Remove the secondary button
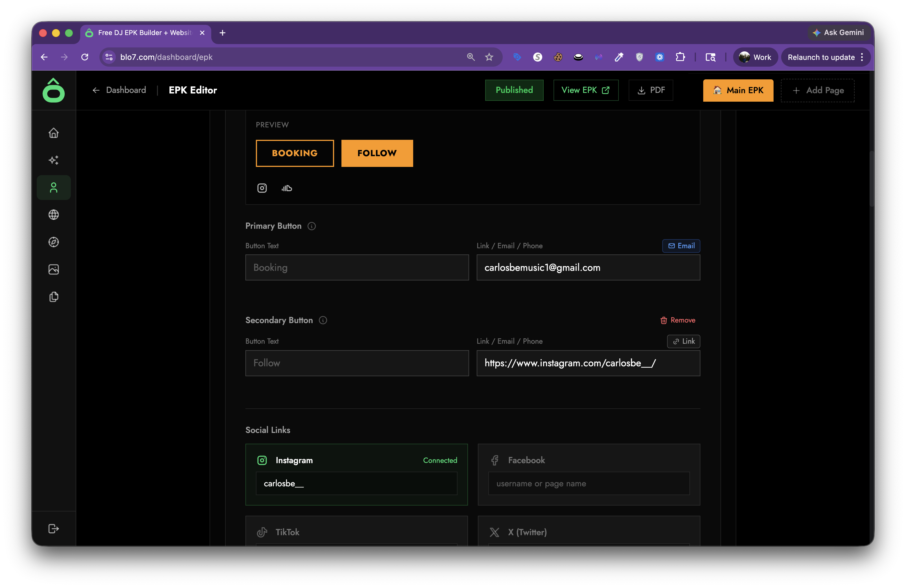 [678, 320]
